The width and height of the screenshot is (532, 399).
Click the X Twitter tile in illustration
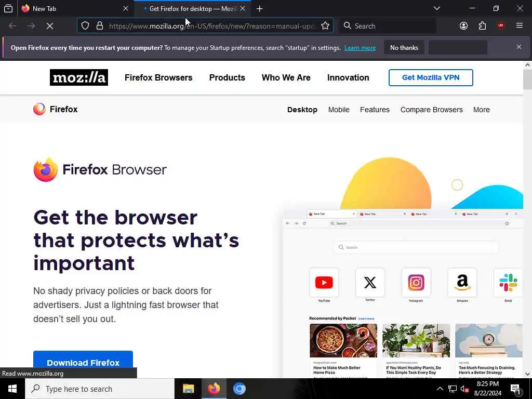[x=370, y=282]
